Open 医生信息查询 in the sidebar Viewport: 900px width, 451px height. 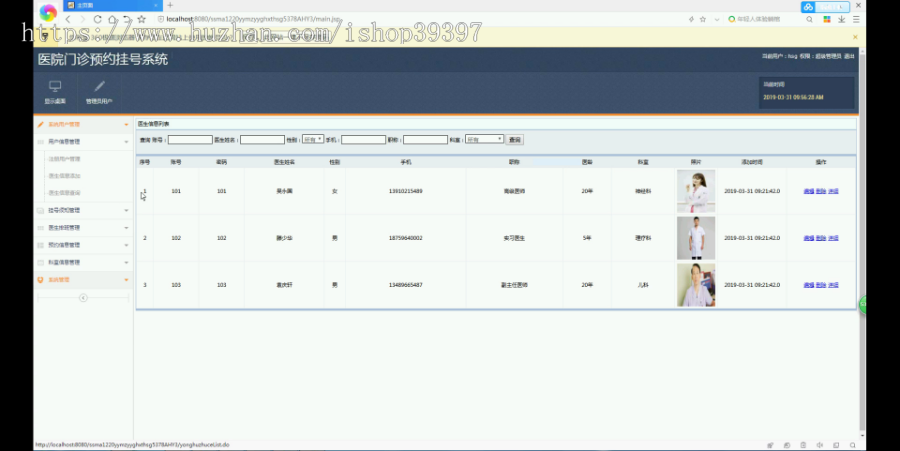64,193
